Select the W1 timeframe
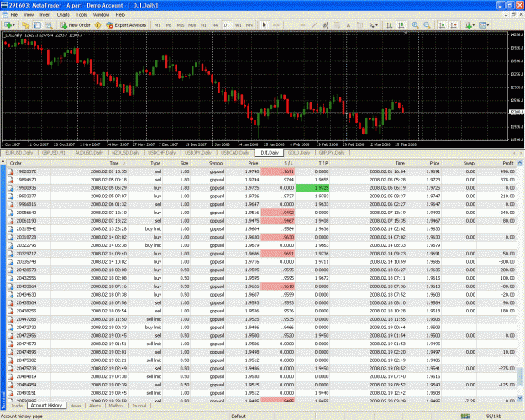 tap(238, 25)
